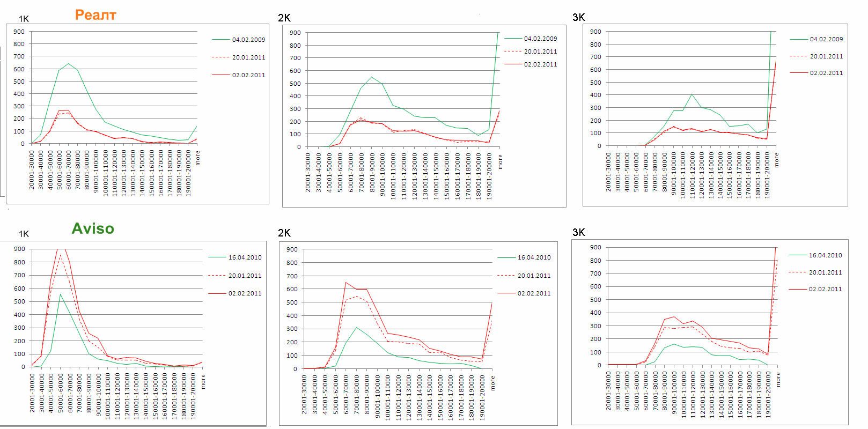Click the 1K title above the Реалт chart
The height and width of the screenshot is (429, 868).
[24, 19]
